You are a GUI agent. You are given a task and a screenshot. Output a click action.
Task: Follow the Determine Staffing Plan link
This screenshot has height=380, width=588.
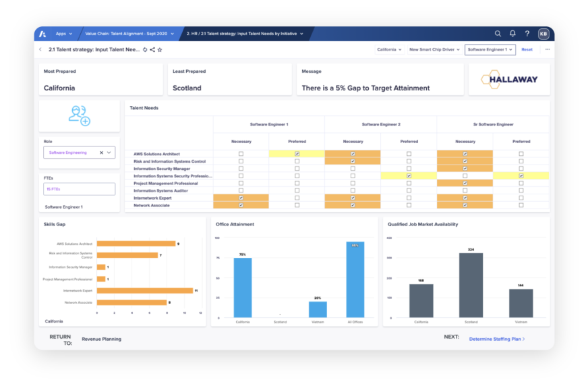(497, 339)
